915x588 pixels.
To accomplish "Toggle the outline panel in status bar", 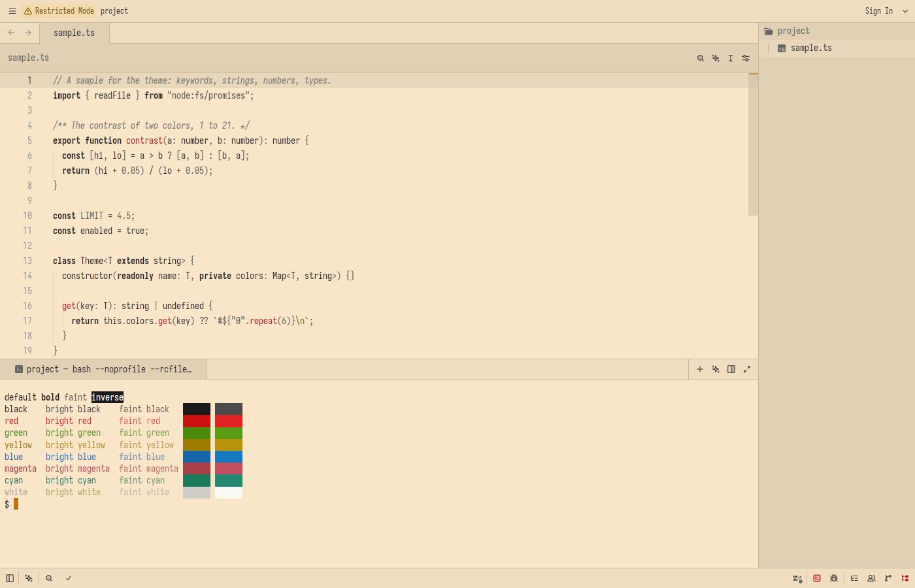I will click(x=854, y=578).
